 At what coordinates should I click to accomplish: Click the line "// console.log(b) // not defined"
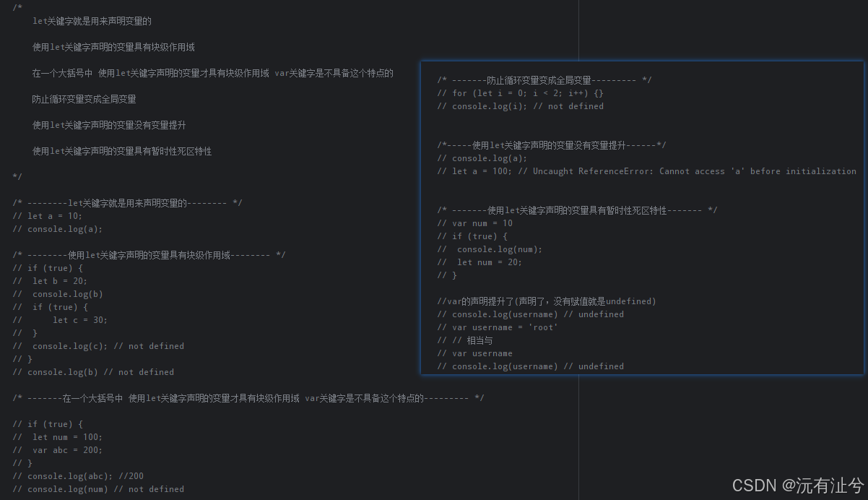[93, 372]
